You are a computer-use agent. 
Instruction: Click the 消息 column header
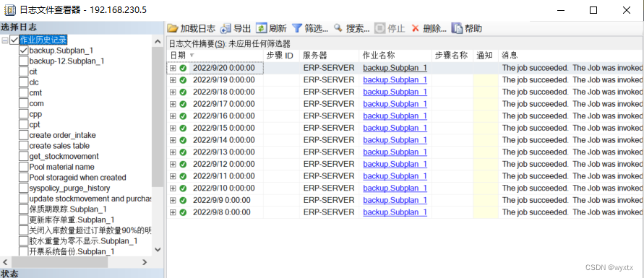[x=571, y=56]
